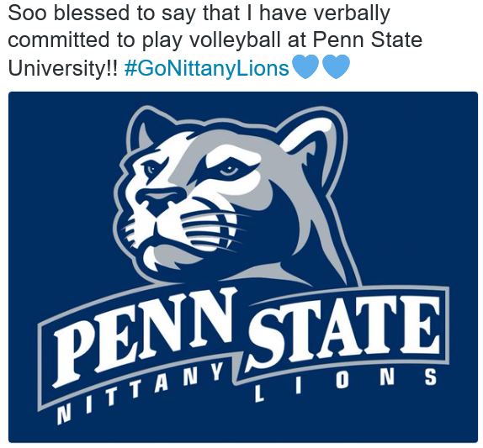Select the large word STATE in banner
Viewport: 483px width, 448px height.
tap(343, 329)
